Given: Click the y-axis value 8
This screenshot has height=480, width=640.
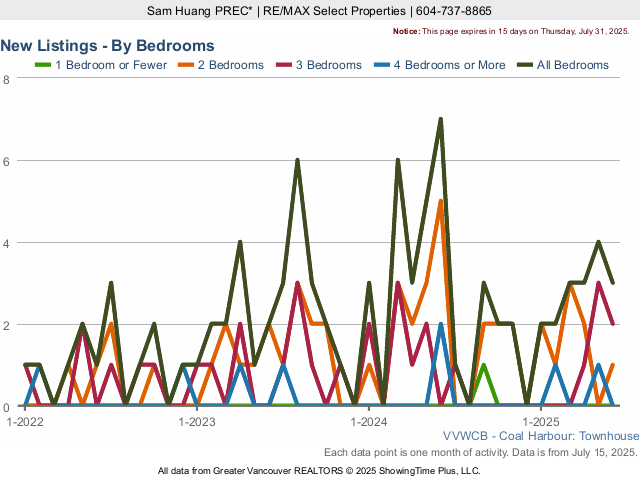Looking at the screenshot, I should tap(6, 79).
